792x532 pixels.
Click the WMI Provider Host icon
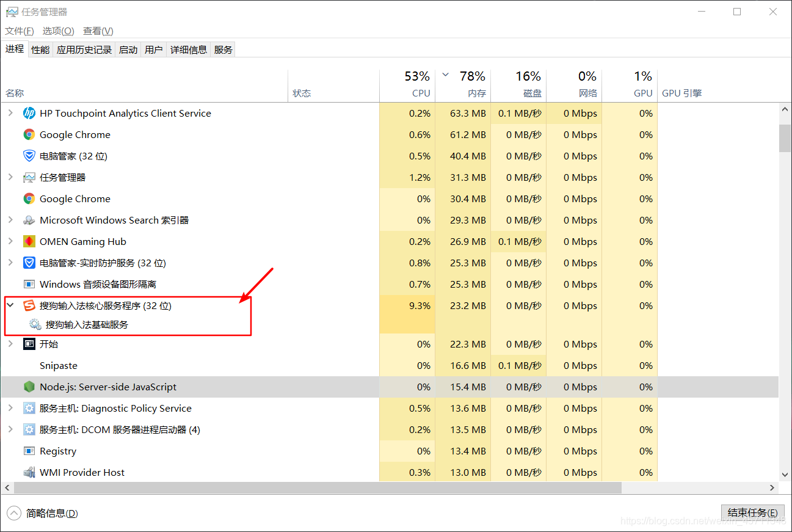[x=29, y=472]
